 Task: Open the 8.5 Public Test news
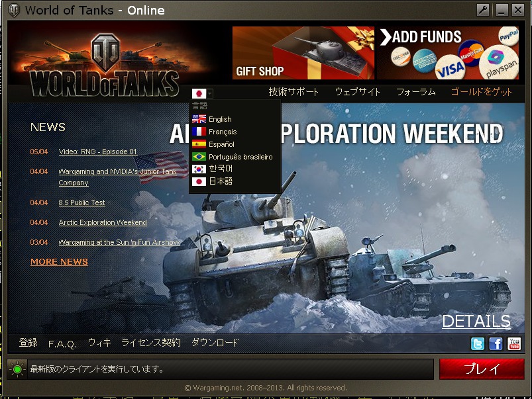pyautogui.click(x=81, y=202)
